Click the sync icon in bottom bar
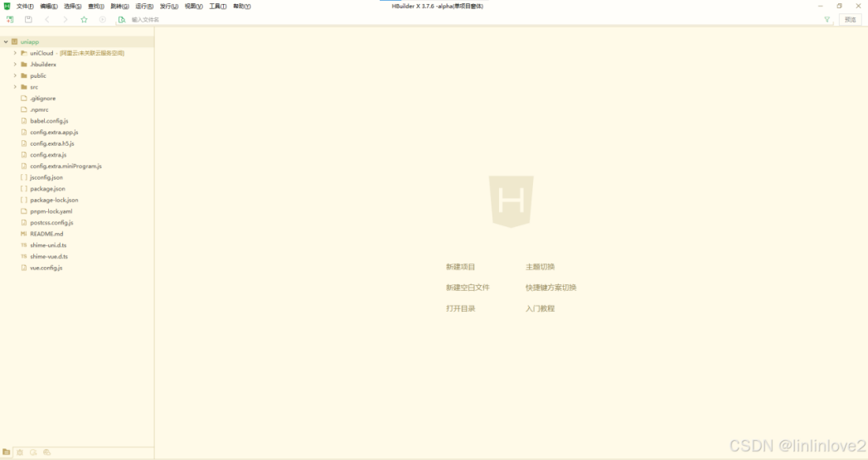Viewport: 868px width, 460px height. coord(33,453)
